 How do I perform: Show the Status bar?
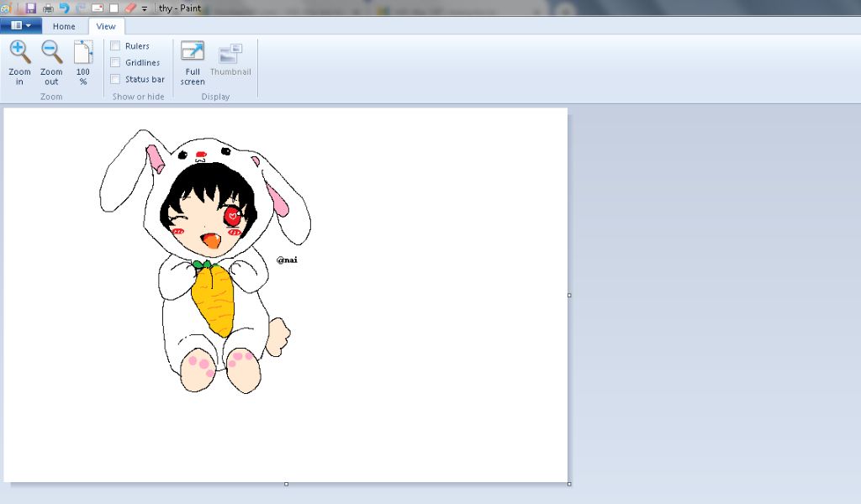(x=116, y=80)
